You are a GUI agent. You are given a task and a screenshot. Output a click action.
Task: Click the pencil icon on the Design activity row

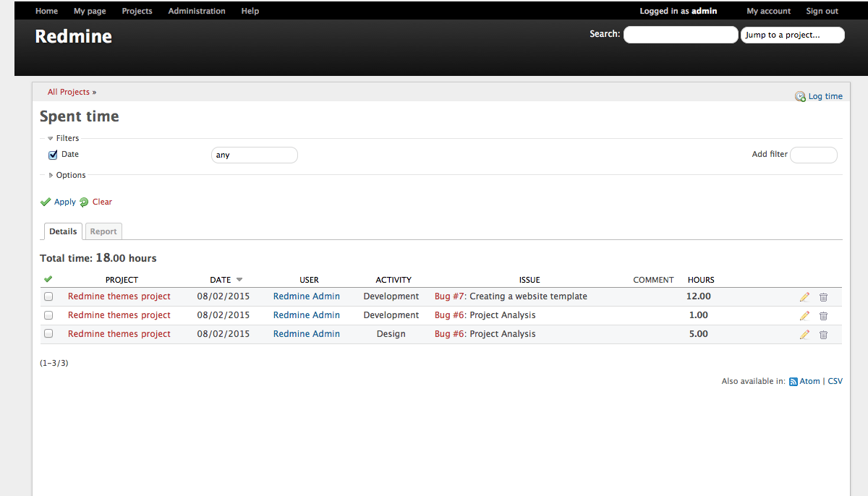(804, 335)
